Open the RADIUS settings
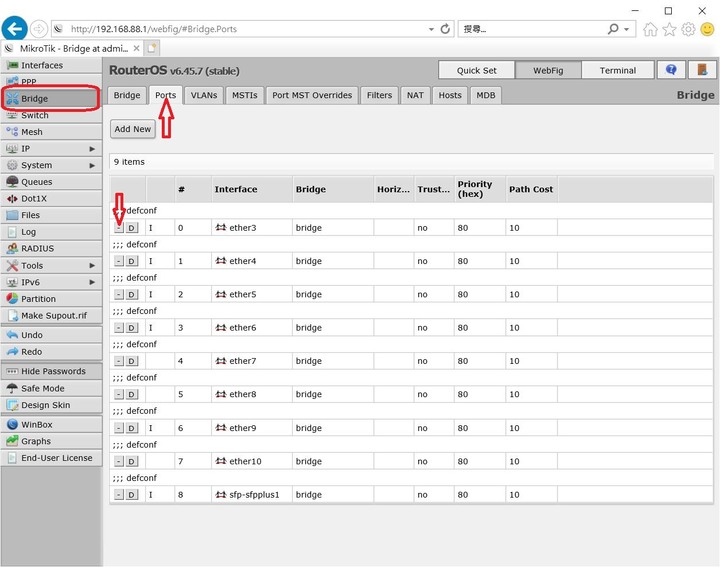 click(x=51, y=248)
